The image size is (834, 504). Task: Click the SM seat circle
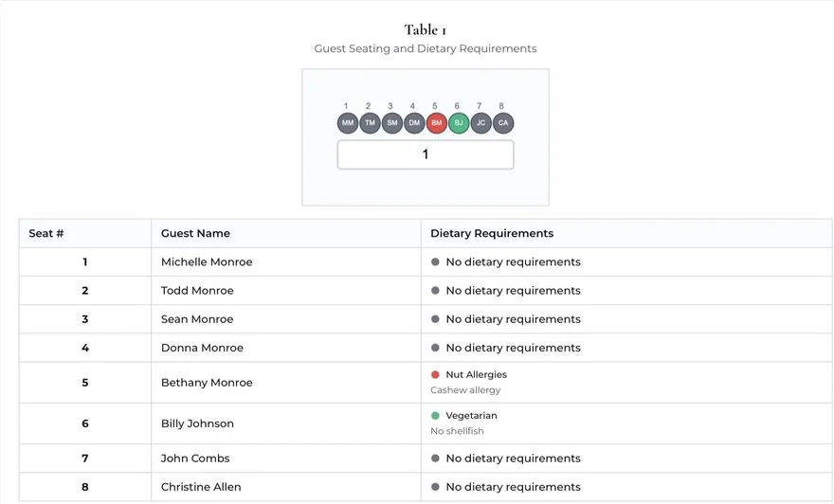click(392, 123)
